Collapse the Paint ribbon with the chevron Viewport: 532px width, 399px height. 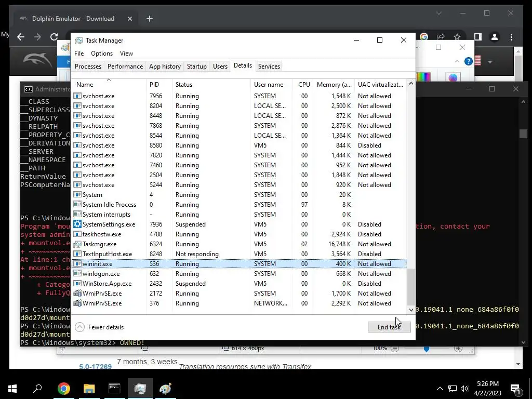click(x=457, y=61)
